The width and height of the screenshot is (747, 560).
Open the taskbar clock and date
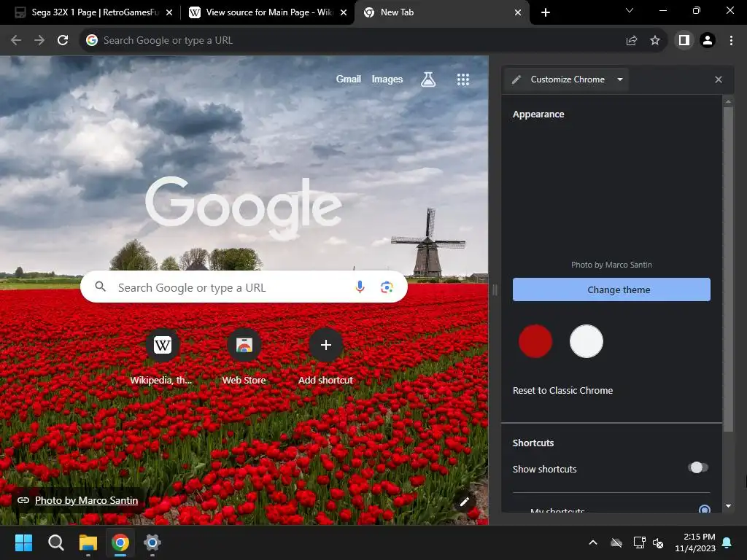pos(695,542)
